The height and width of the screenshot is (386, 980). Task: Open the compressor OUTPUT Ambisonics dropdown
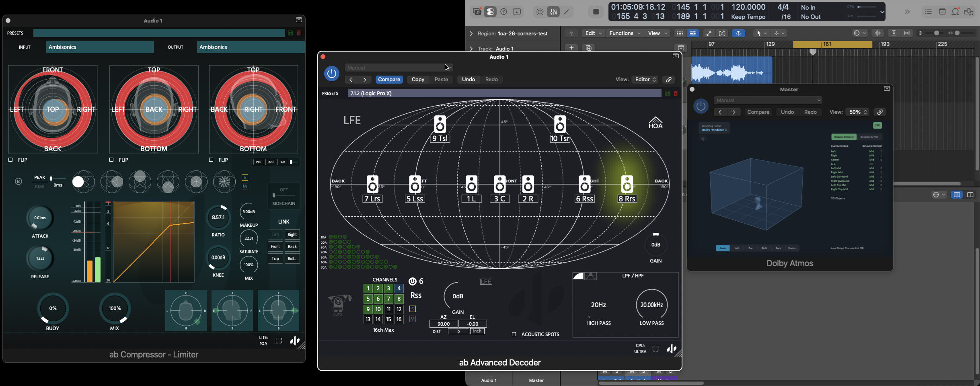pos(251,47)
